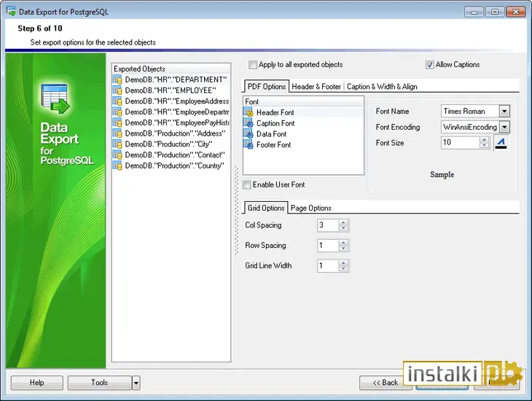Enable Apply to all exported objects
The image size is (532, 401).
coord(253,64)
